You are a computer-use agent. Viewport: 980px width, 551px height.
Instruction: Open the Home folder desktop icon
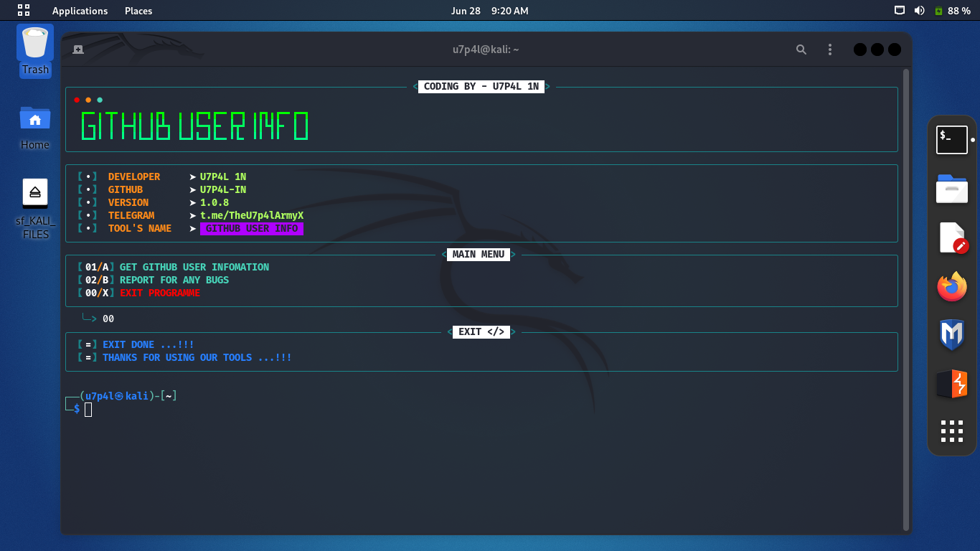(x=34, y=127)
